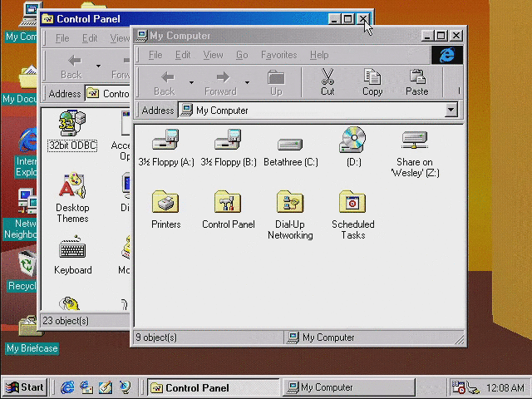Click the Cut toolbar button

pyautogui.click(x=328, y=82)
